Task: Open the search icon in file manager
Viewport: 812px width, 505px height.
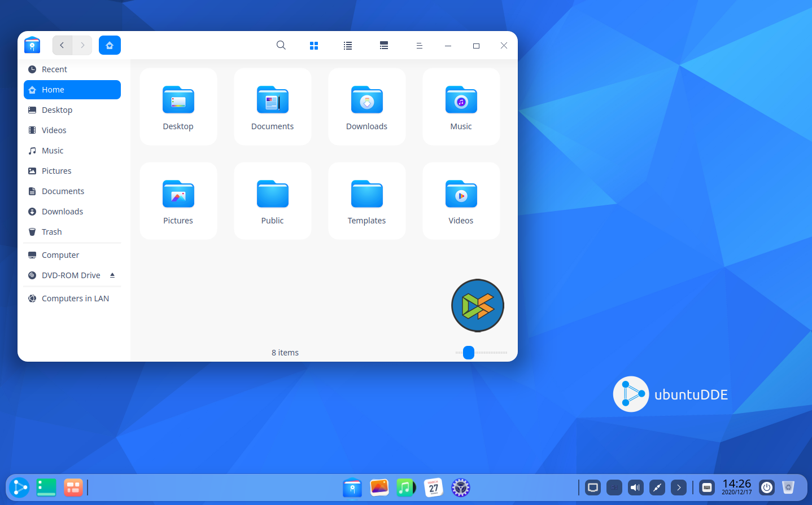Action: click(x=281, y=45)
